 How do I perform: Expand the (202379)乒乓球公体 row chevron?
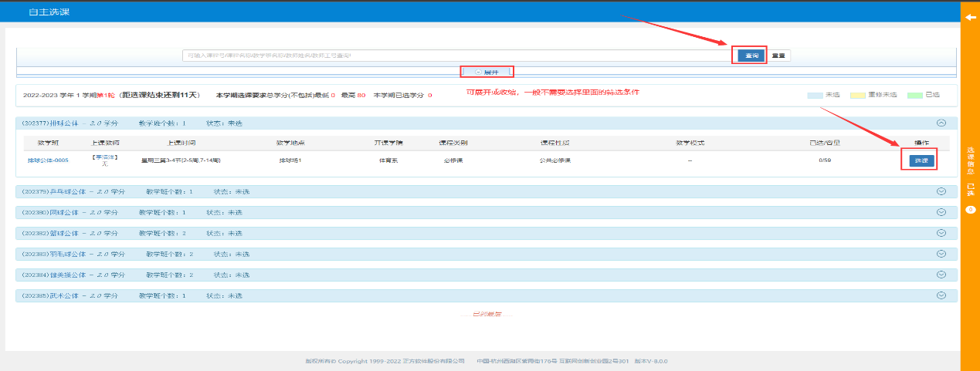941,191
